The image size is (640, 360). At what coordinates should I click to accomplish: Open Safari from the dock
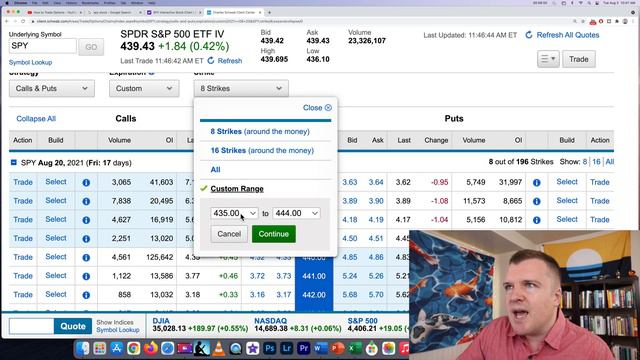pos(167,348)
